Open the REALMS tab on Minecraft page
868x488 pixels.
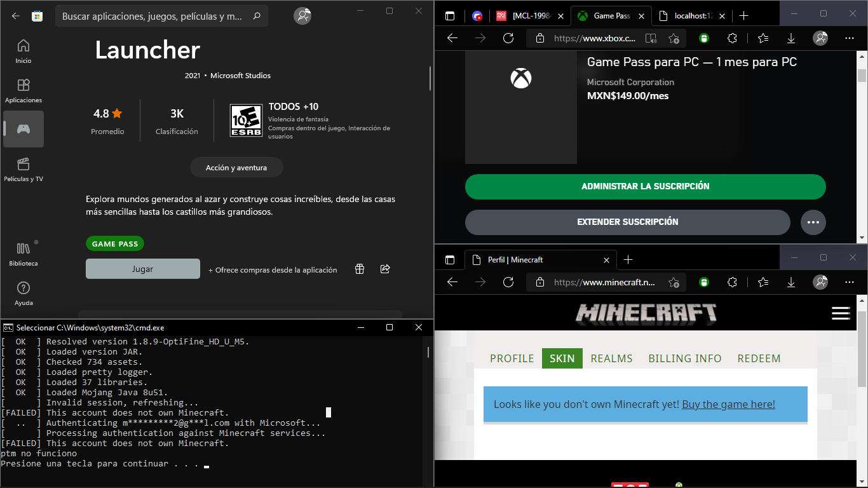612,358
